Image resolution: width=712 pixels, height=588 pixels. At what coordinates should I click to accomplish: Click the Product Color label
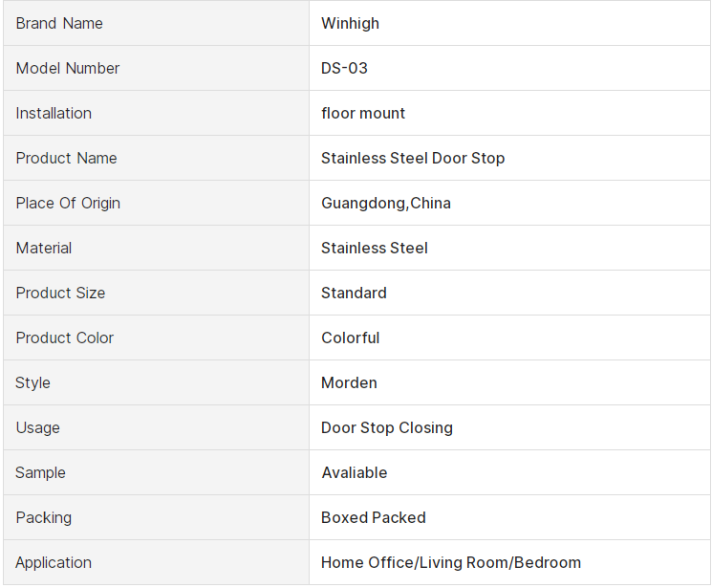pos(64,338)
